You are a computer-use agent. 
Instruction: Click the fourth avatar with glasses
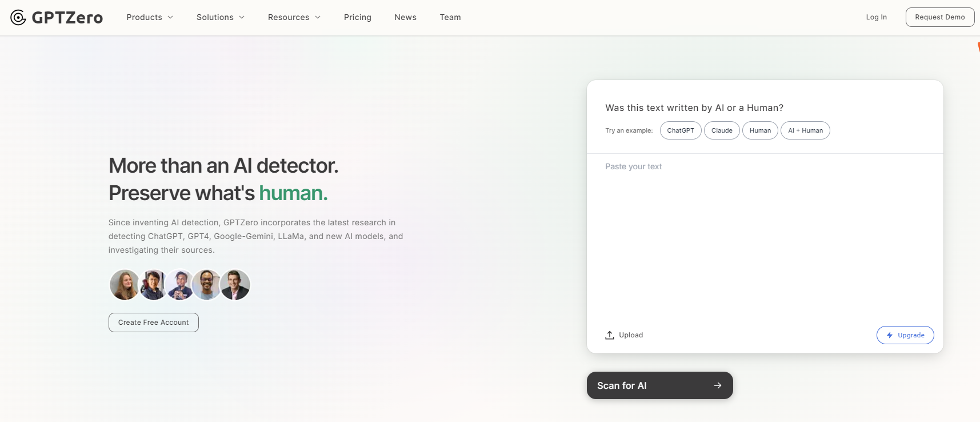(207, 285)
